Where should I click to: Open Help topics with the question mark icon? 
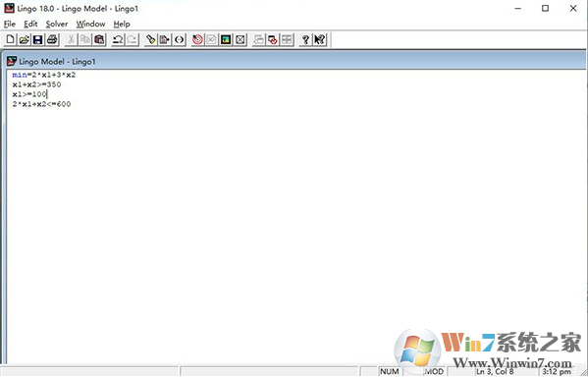305,39
